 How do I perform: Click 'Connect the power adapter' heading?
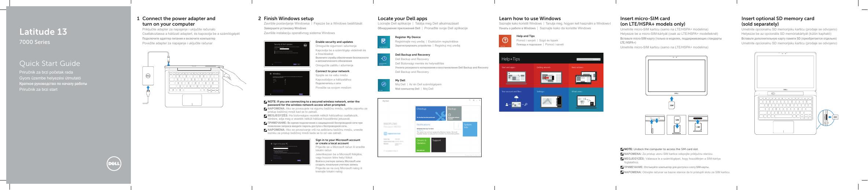[x=179, y=18]
